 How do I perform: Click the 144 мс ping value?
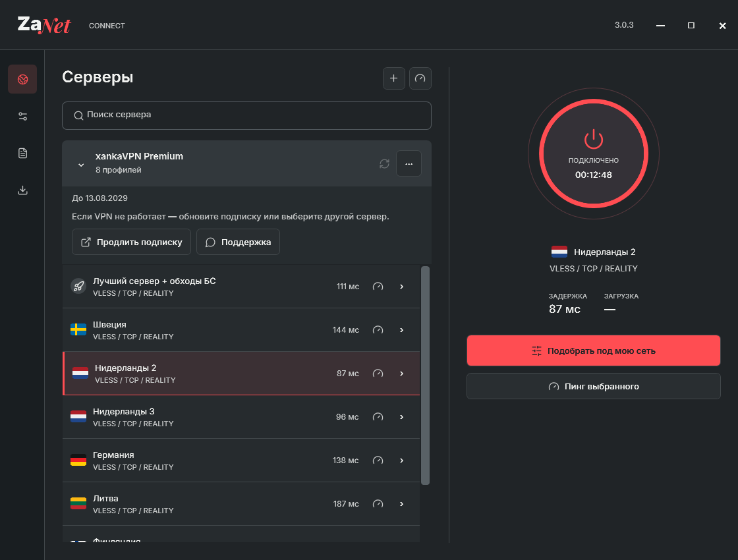[346, 330]
